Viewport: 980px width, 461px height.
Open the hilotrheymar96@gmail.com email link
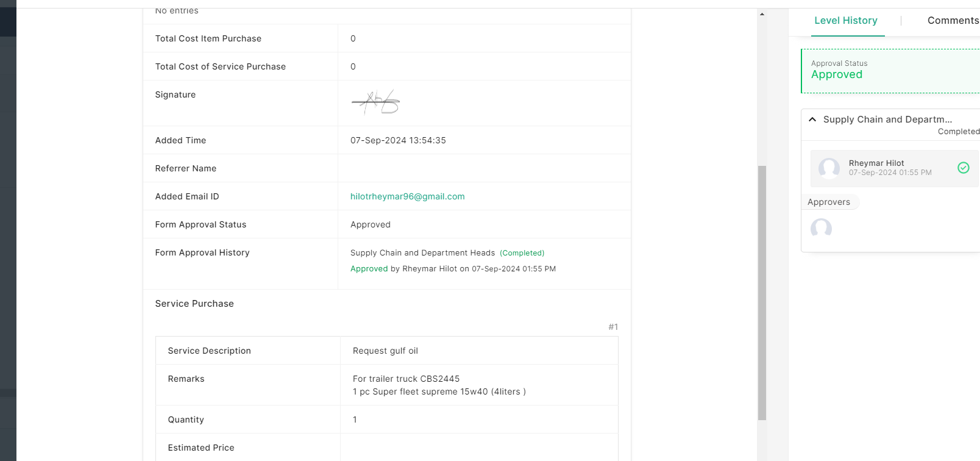[x=407, y=196]
